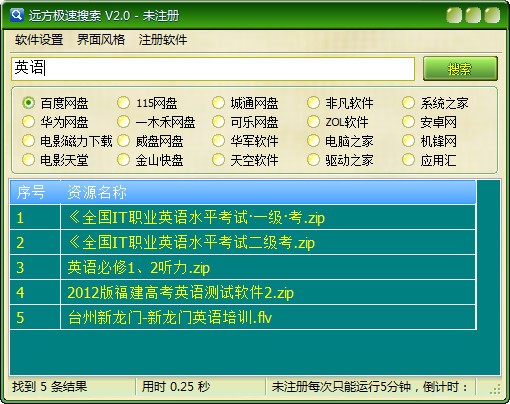Image resolution: width=510 pixels, height=404 pixels.
Task: Select result 台州新龙门-新龙门英语培训.flv
Action: point(268,317)
